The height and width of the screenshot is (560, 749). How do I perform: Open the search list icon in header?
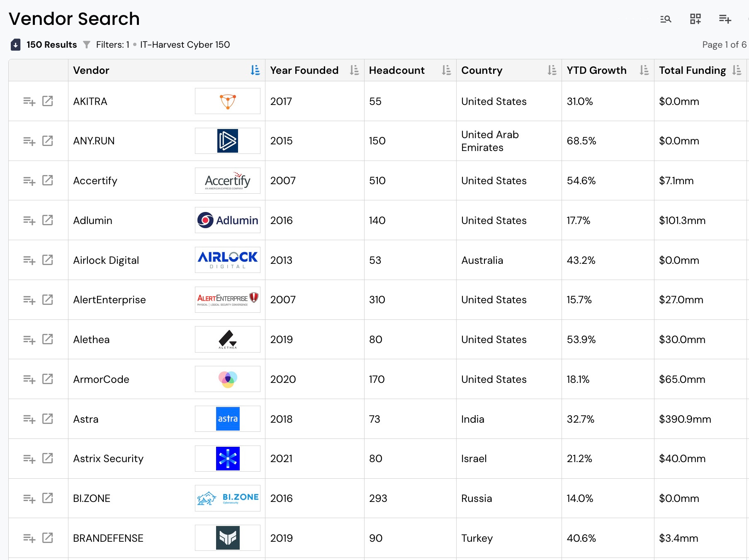pos(666,19)
